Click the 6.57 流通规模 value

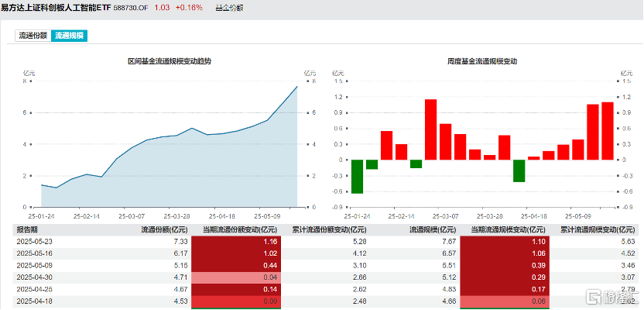449,253
